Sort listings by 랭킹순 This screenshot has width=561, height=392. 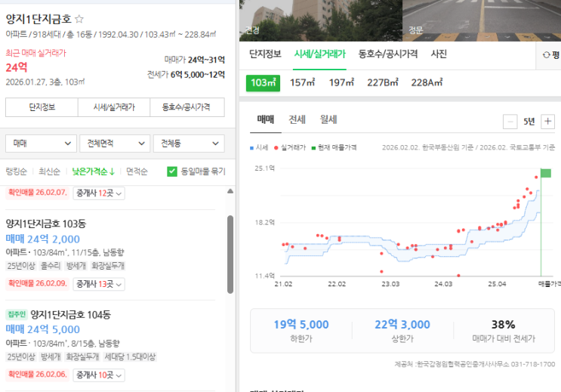[17, 171]
